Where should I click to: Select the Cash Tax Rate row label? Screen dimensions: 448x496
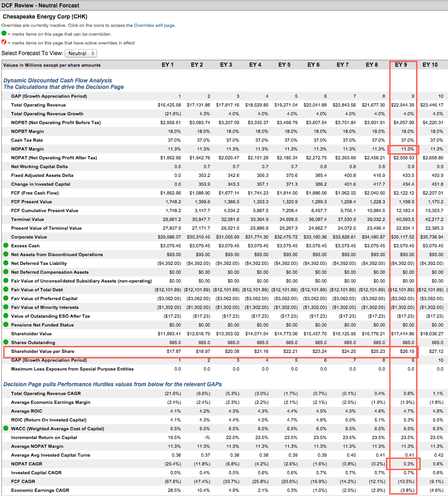tap(27, 140)
